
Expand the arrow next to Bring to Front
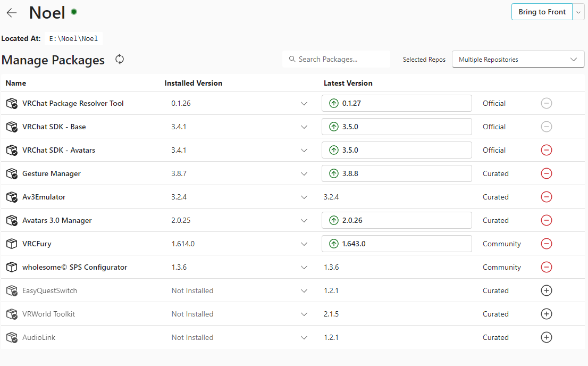(578, 12)
